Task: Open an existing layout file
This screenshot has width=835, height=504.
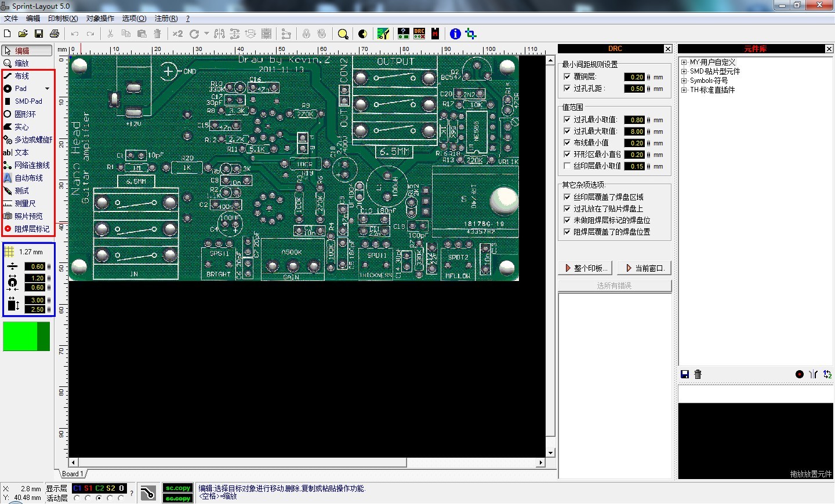Action: (x=23, y=34)
